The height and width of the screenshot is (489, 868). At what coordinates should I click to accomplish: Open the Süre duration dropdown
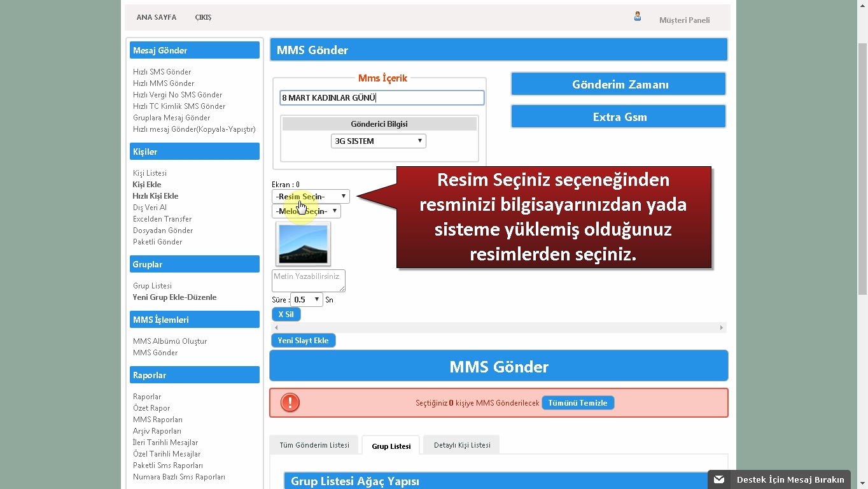click(306, 300)
